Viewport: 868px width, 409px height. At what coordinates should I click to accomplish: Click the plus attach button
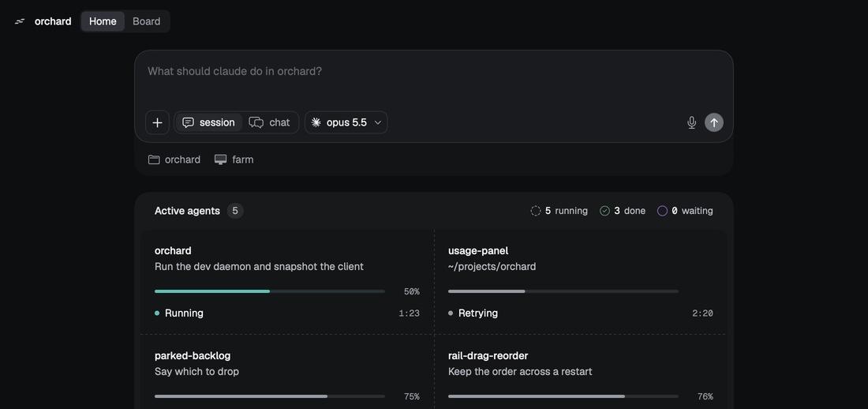coord(157,122)
